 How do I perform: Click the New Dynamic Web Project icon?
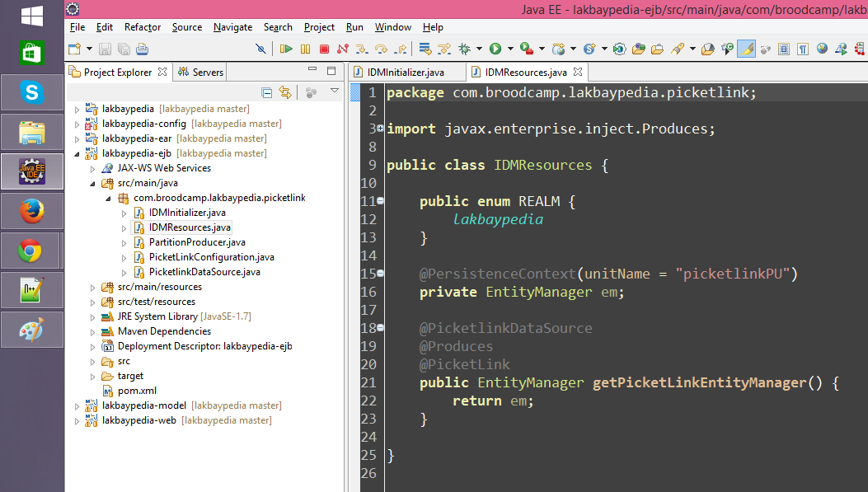click(559, 49)
